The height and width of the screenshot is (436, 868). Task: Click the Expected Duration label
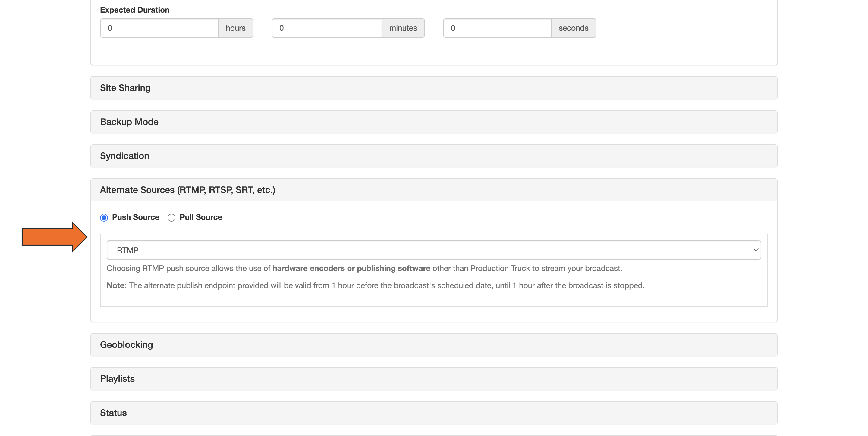[x=134, y=10]
